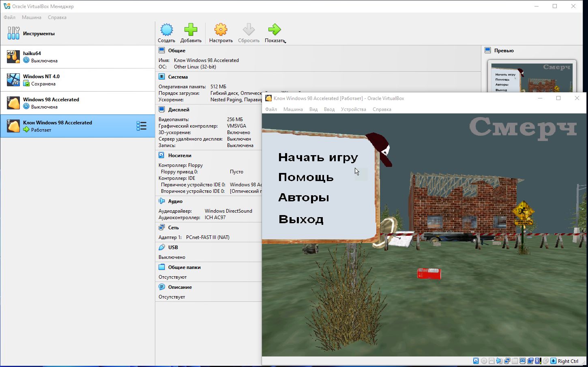Click the Контроллер: Floppy label
This screenshot has height=367, width=588.
coord(180,165)
